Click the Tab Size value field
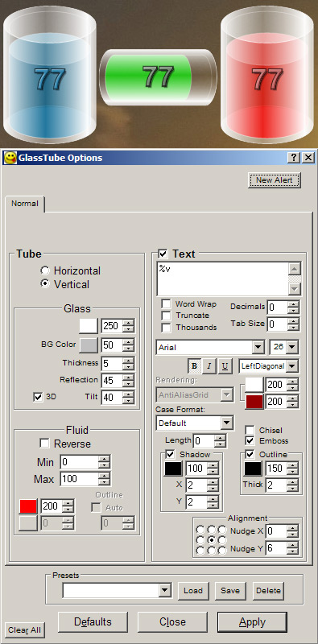The width and height of the screenshot is (318, 644). tap(277, 324)
